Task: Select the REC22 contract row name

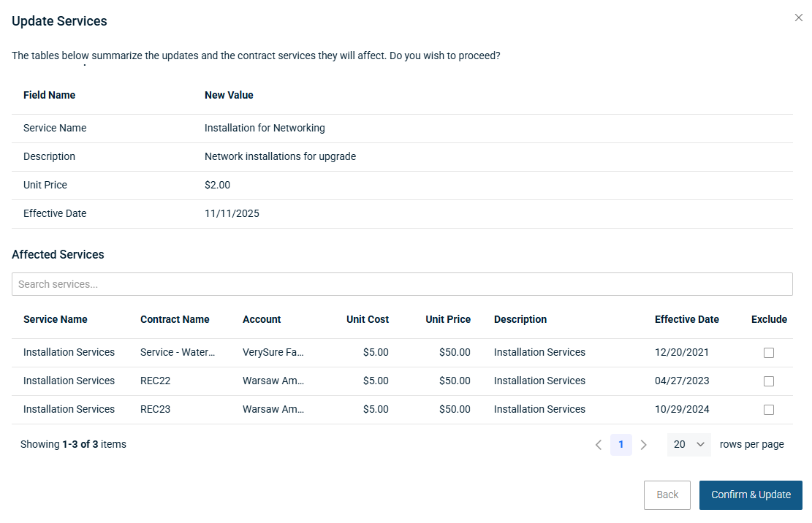Action: pos(155,381)
